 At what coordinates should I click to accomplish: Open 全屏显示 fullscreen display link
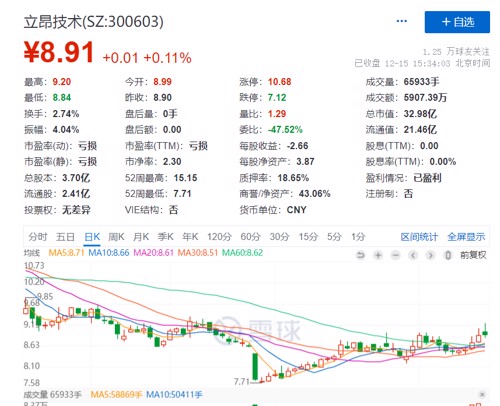[466, 237]
